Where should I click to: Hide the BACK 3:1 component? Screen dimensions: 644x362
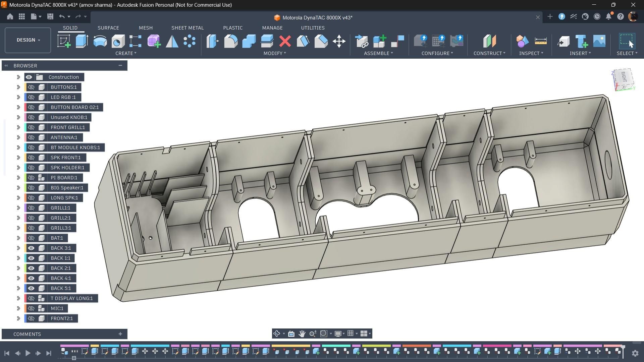(31, 248)
